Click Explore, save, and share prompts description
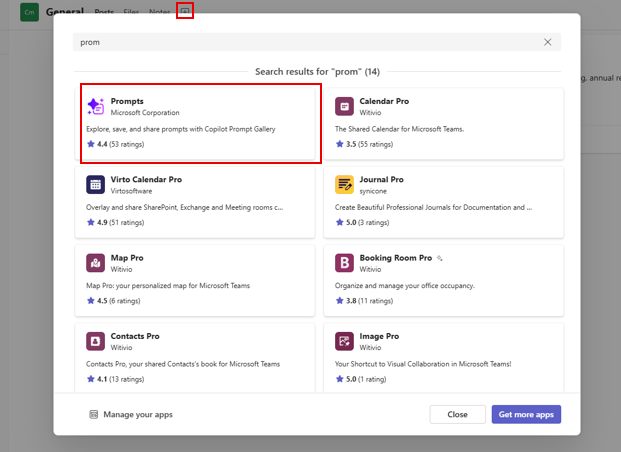 [181, 129]
